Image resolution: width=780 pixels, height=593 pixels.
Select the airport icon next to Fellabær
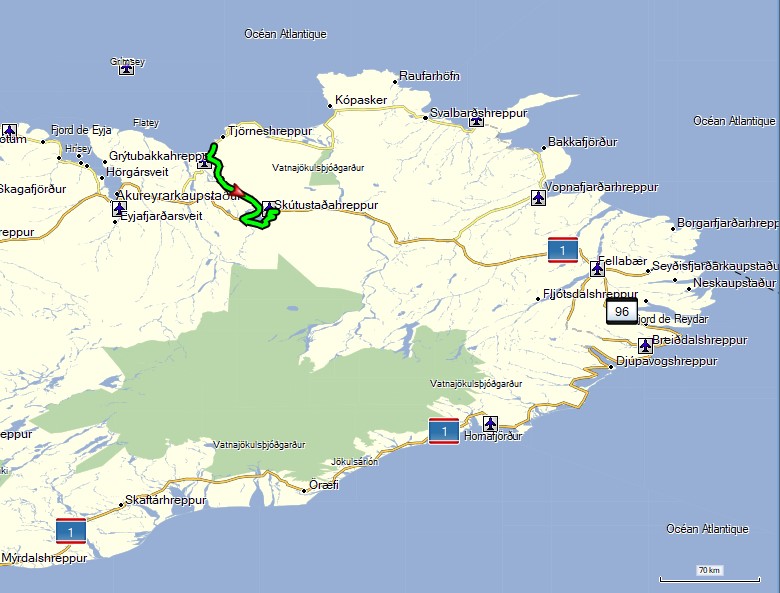(x=597, y=268)
